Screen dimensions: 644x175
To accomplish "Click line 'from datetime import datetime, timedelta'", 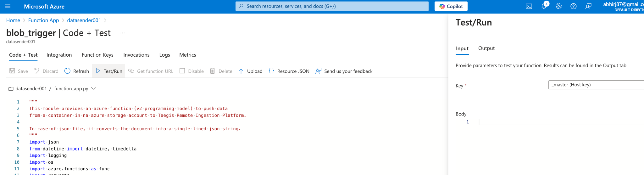I will (x=83, y=149).
